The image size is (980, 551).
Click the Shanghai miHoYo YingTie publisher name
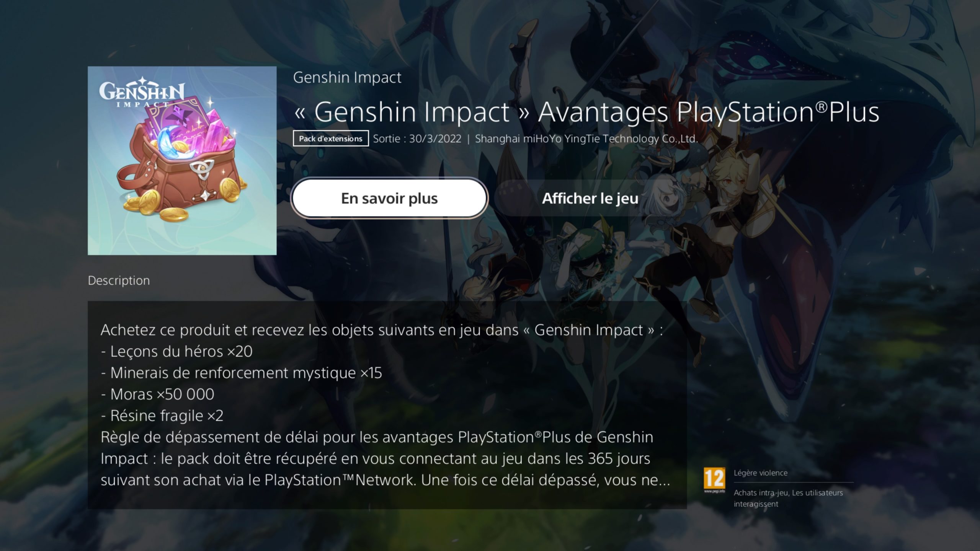(586, 139)
